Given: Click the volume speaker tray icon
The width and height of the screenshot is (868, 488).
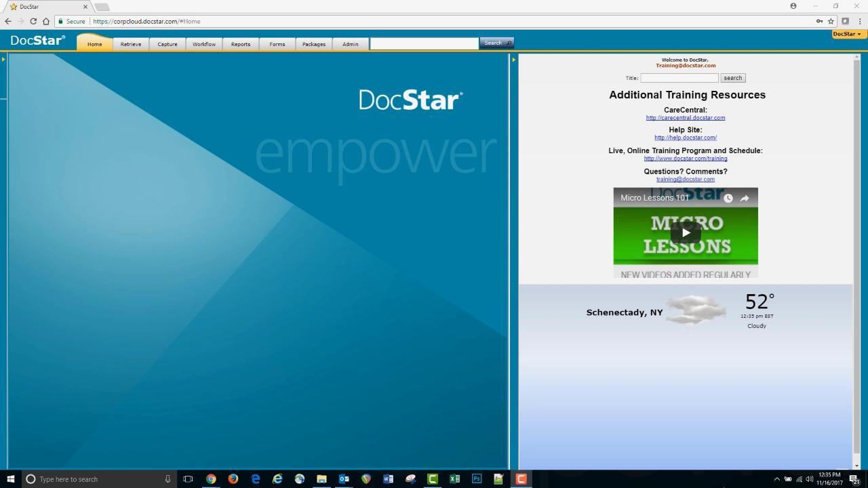Looking at the screenshot, I should (x=810, y=479).
